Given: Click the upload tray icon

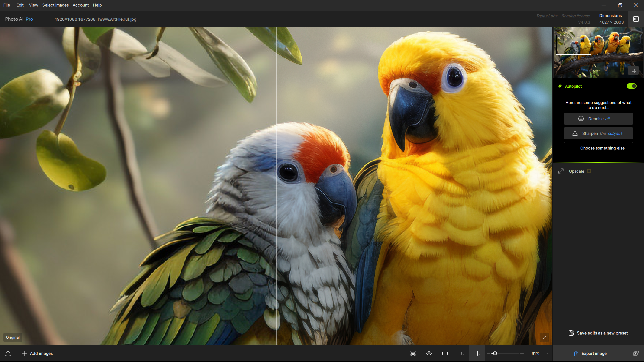Looking at the screenshot, I should (8, 353).
